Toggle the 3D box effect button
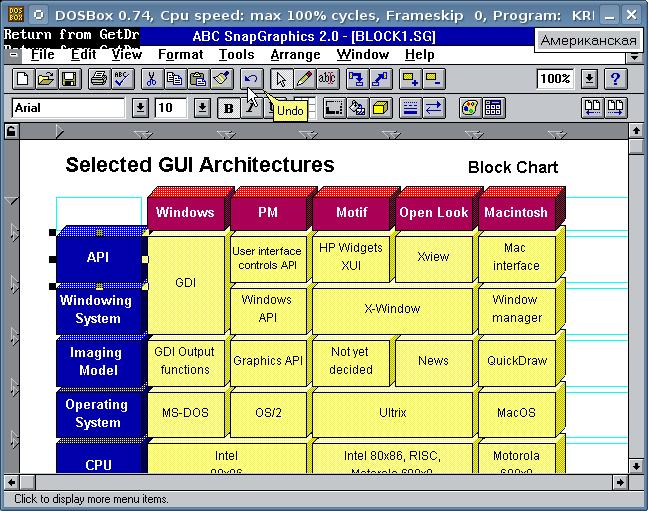This screenshot has height=511, width=648. point(381,108)
